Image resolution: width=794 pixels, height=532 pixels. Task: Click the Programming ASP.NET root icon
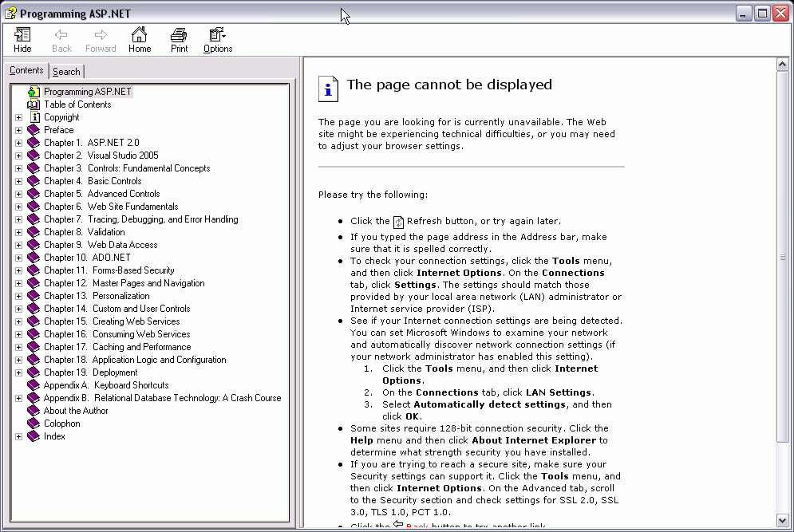click(x=34, y=92)
